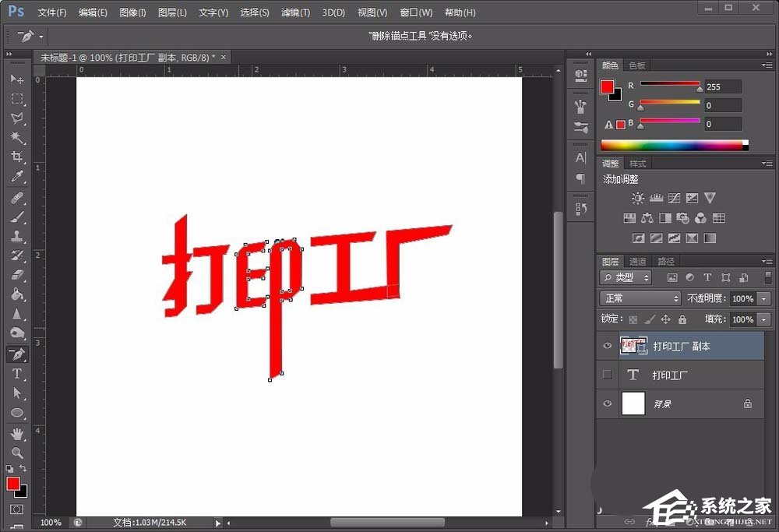Toggle visibility of the 背景 layer

(x=608, y=403)
